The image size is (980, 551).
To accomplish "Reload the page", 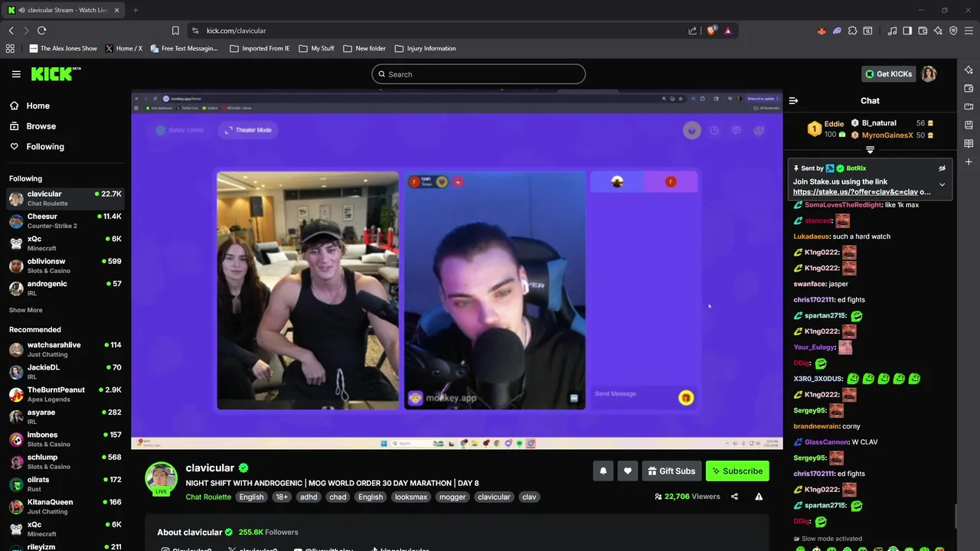I will click(x=41, y=31).
